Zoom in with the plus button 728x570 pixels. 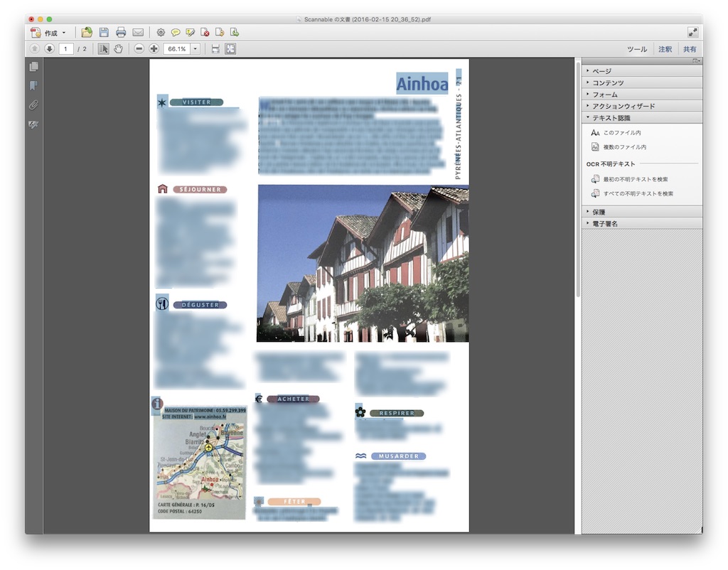[x=154, y=49]
